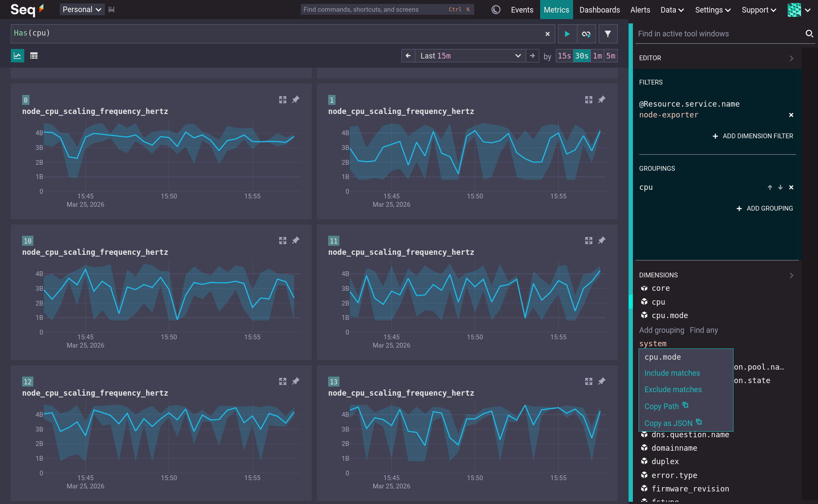The height and width of the screenshot is (504, 818).
Task: Click the search magnifier in the tool panel
Action: (809, 33)
